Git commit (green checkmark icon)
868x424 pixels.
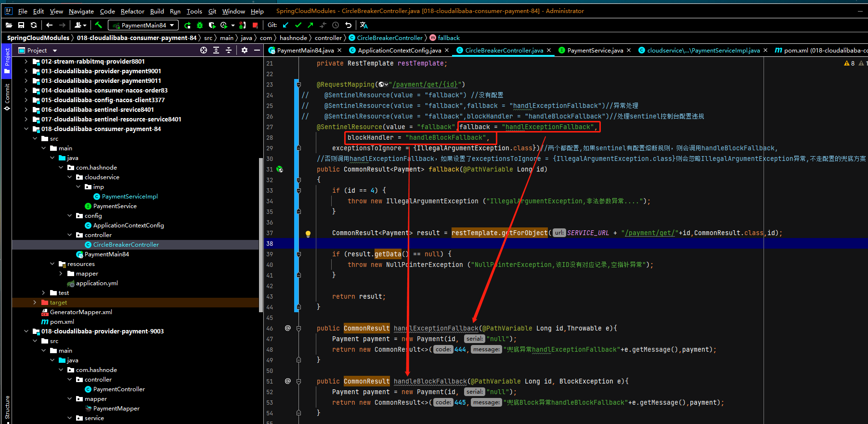point(298,25)
